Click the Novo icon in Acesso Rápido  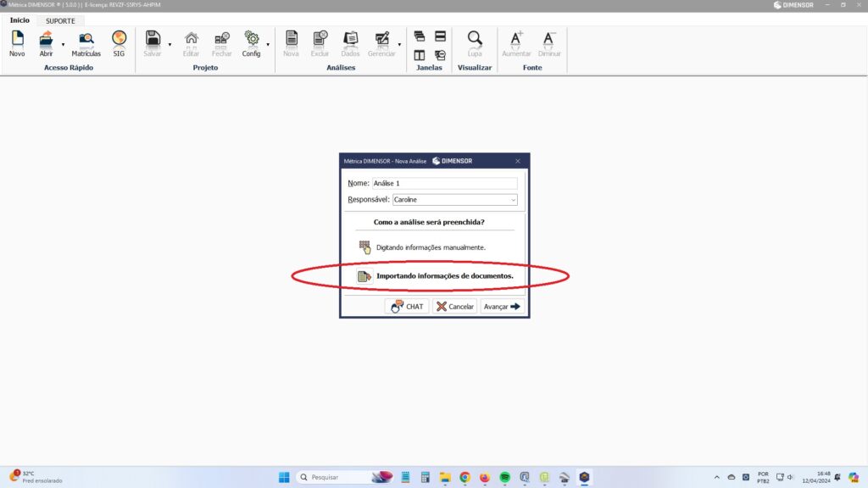17,44
